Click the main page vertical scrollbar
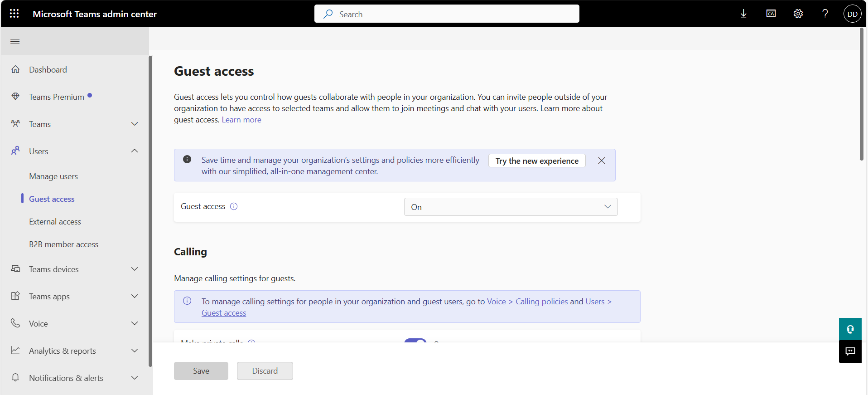 pyautogui.click(x=862, y=94)
